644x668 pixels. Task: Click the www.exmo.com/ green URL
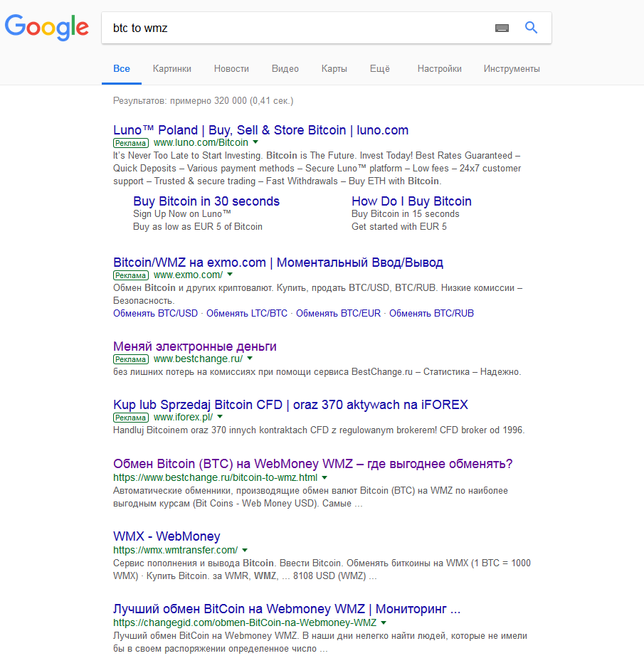[x=188, y=275]
